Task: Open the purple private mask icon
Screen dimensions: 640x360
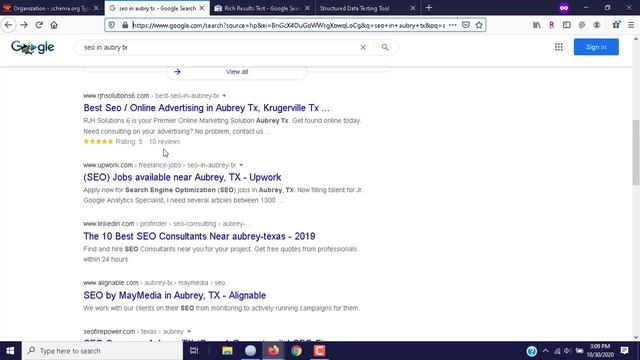Action: tap(564, 8)
